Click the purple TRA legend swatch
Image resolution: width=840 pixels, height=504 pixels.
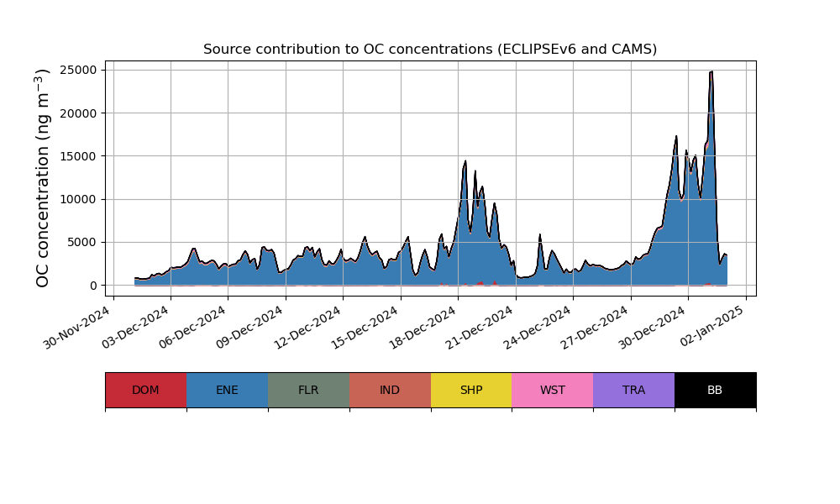[x=634, y=390]
